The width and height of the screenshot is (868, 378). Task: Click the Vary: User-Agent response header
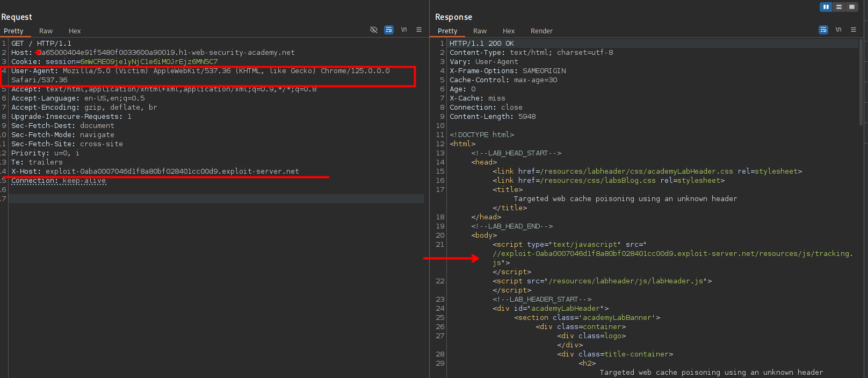[484, 62]
